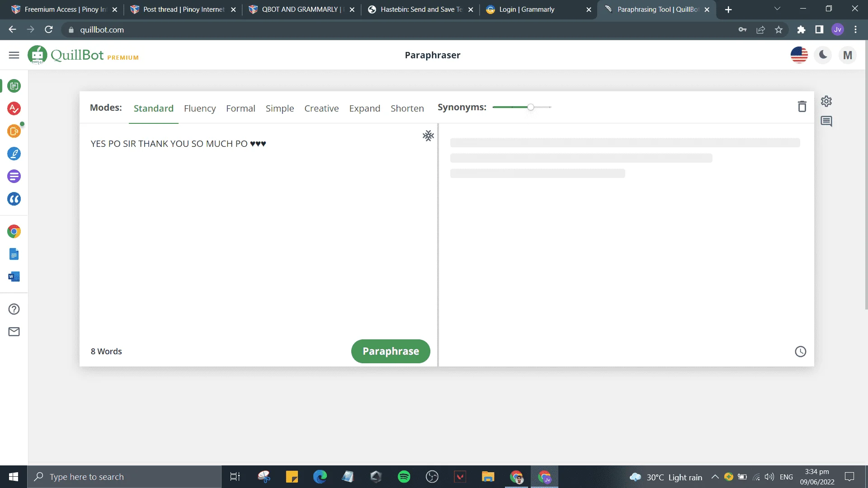
Task: Open the Chrome extensions puzzle icon
Action: point(801,30)
